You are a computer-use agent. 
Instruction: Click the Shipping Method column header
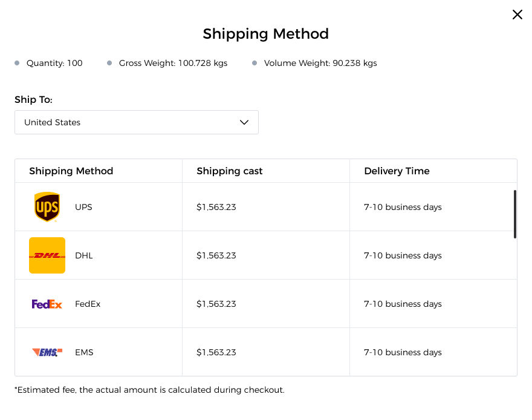(71, 171)
